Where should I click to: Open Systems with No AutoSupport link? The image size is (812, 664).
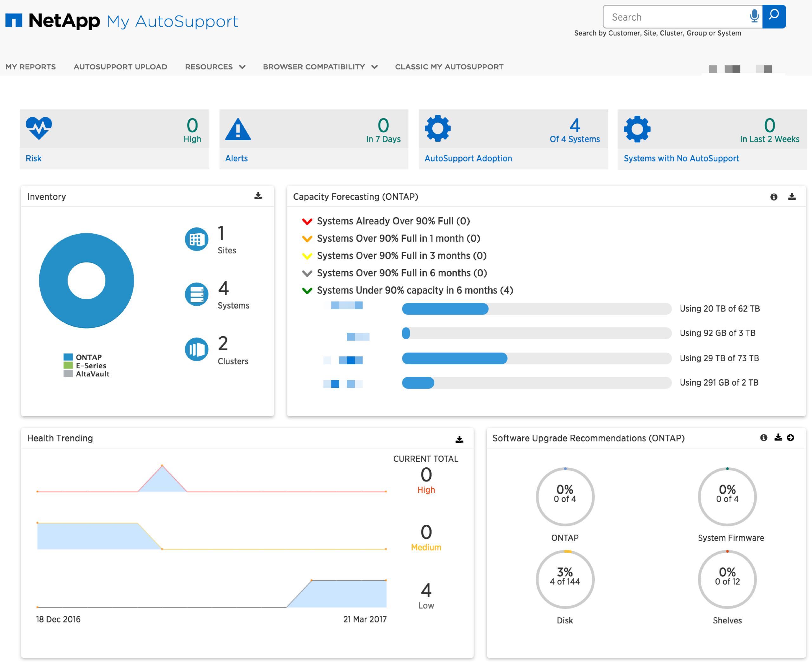681,158
